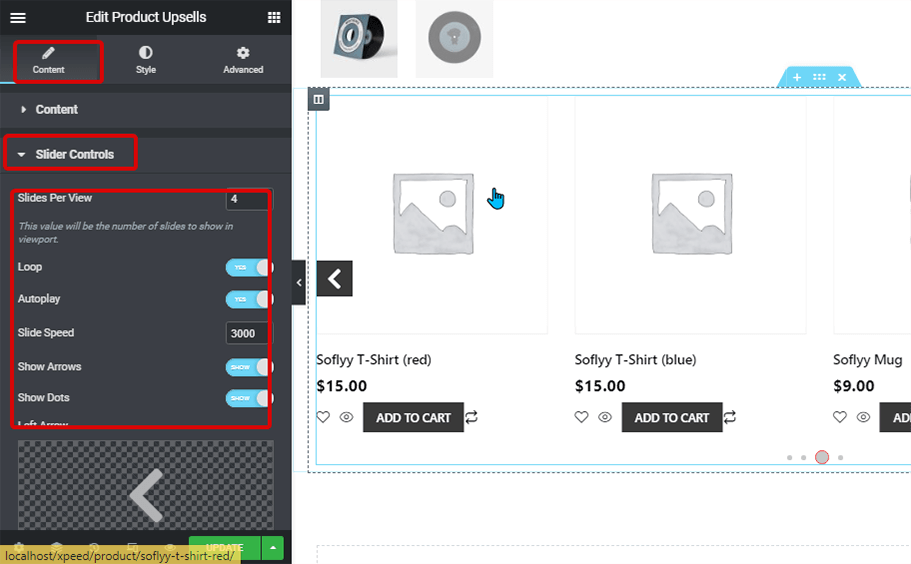Toggle the Loop switch
The image size is (911, 564).
click(x=249, y=267)
